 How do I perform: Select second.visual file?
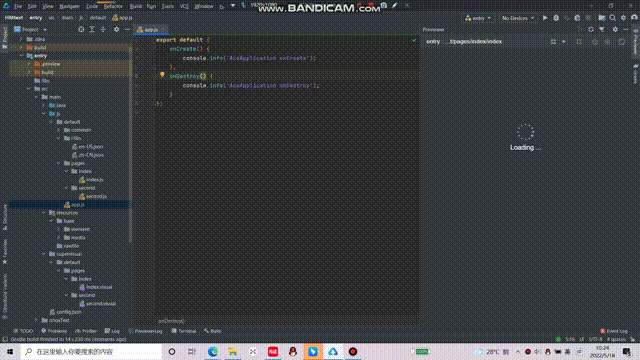[97, 304]
